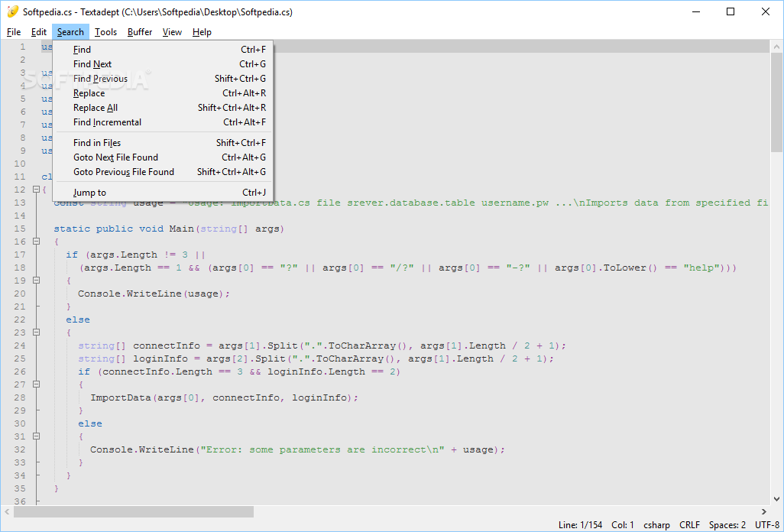
Task: Choose Find in Files menu entry
Action: click(163, 143)
